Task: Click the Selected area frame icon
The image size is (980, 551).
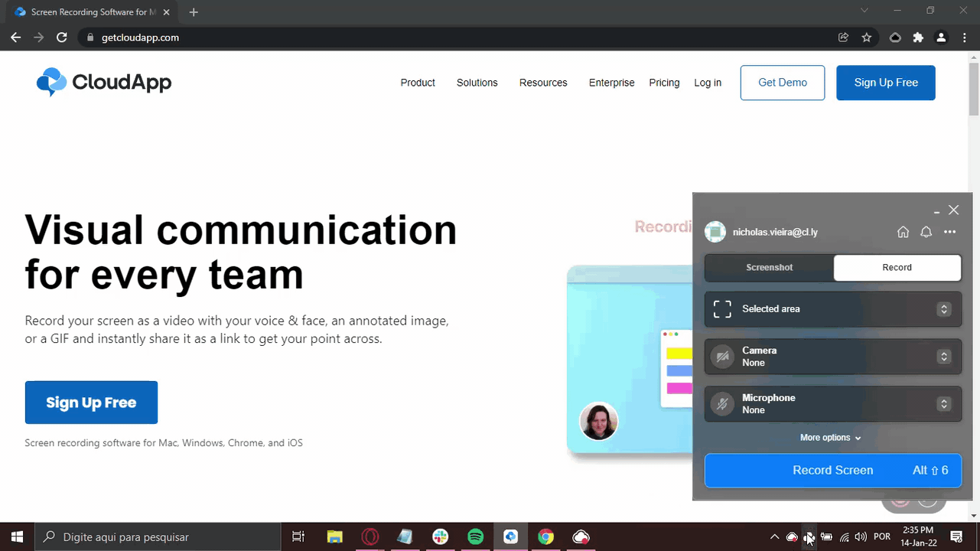Action: 722,309
